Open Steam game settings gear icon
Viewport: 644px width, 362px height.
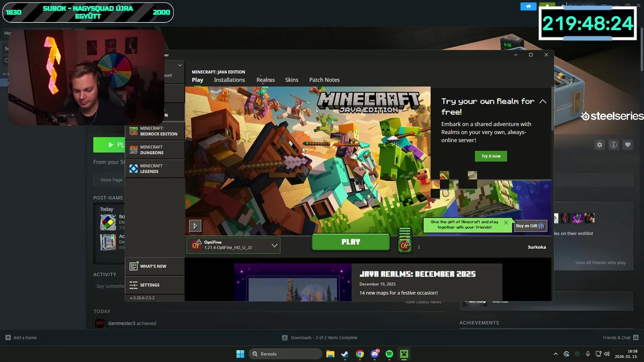[x=599, y=145]
